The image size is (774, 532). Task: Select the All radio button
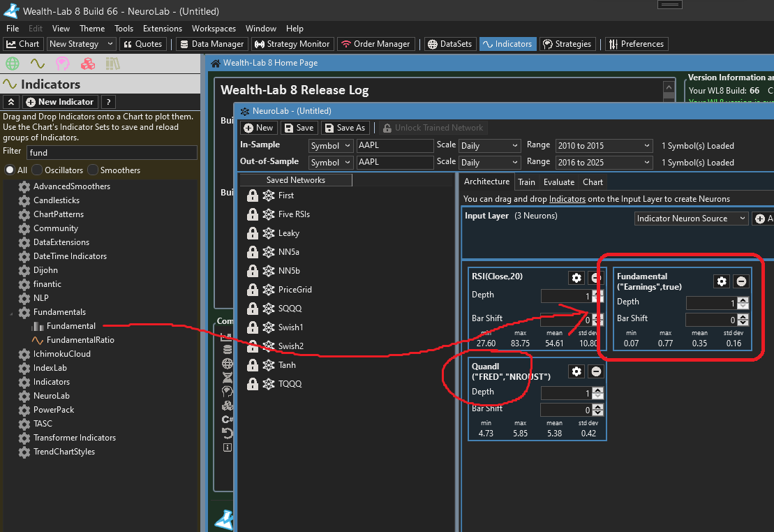10,170
